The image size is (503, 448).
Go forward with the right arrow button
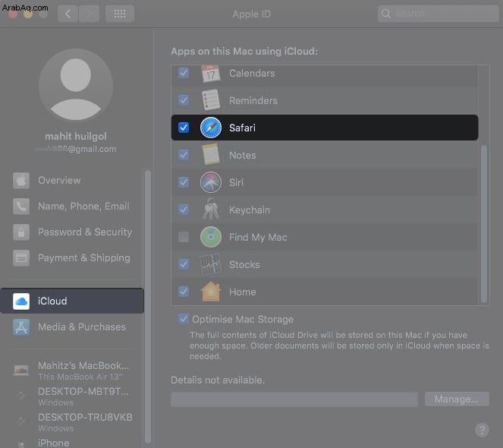89,14
